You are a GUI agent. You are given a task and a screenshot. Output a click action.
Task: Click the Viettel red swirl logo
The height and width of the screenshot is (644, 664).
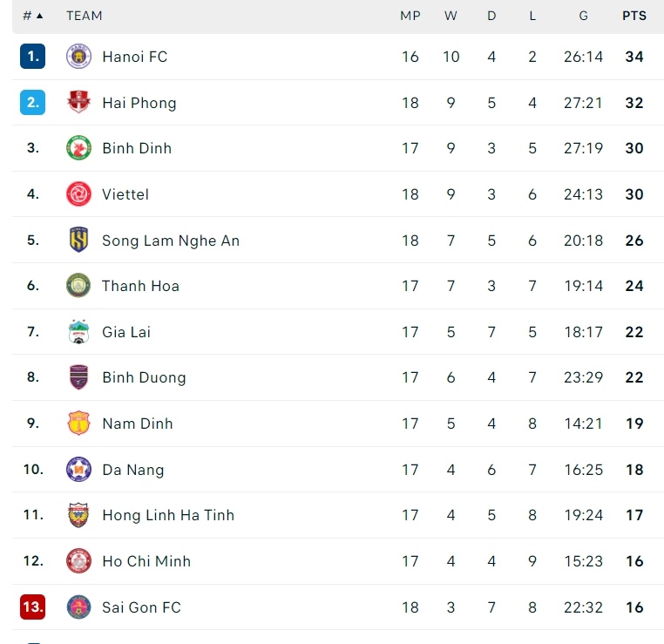click(x=79, y=194)
